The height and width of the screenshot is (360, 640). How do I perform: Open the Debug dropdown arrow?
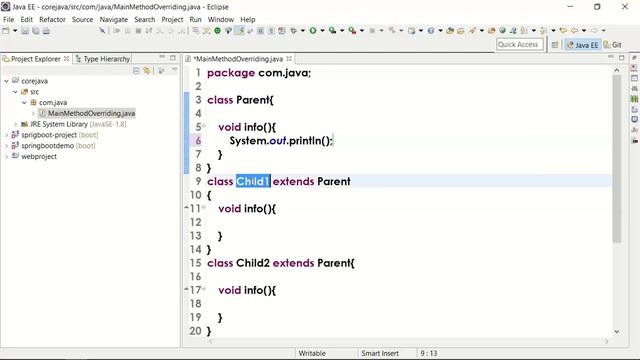(302, 31)
